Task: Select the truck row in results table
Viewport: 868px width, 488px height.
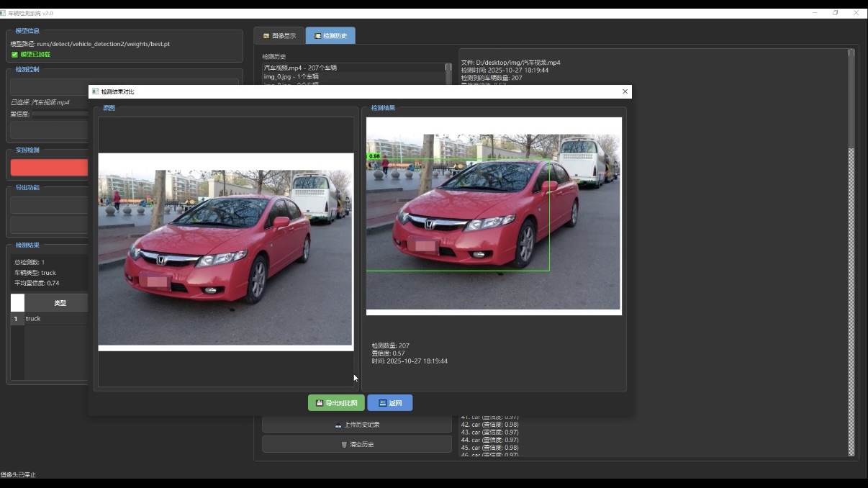Action: (56, 318)
